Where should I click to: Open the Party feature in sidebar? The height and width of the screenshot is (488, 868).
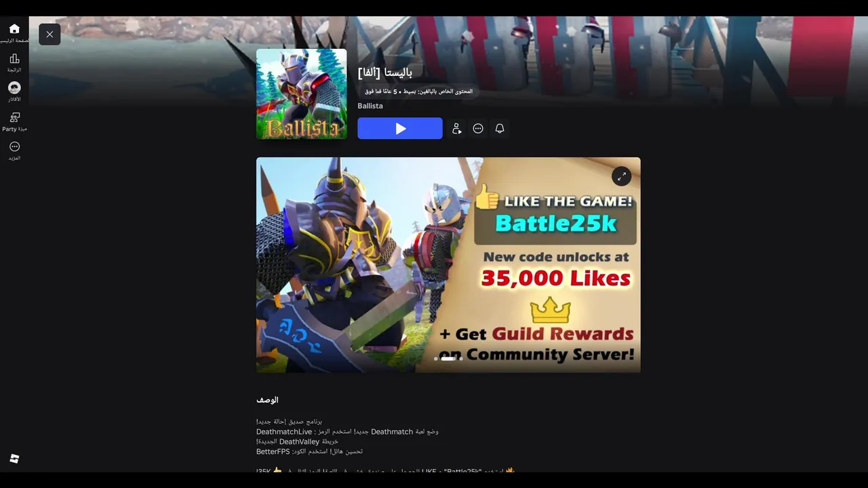tap(14, 122)
